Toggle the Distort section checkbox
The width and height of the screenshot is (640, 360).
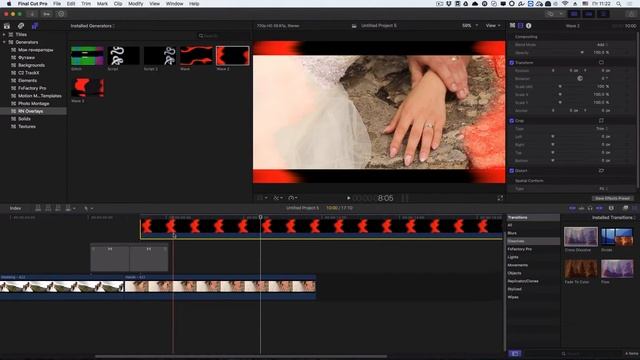coord(511,171)
